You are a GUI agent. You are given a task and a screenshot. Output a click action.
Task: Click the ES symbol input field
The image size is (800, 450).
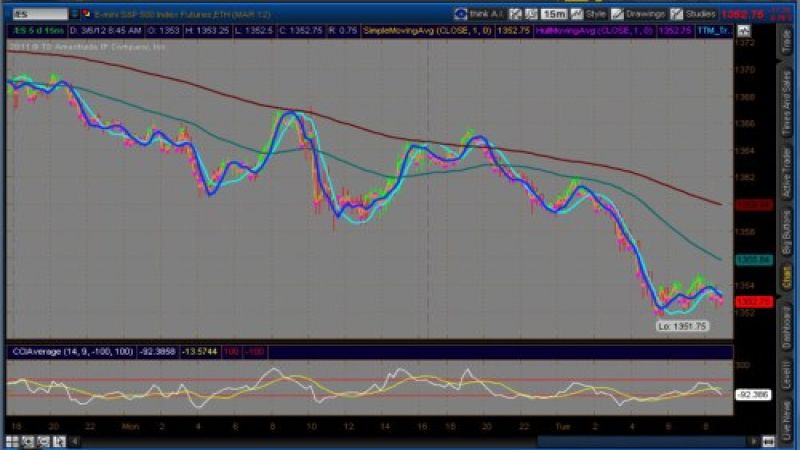click(40, 14)
